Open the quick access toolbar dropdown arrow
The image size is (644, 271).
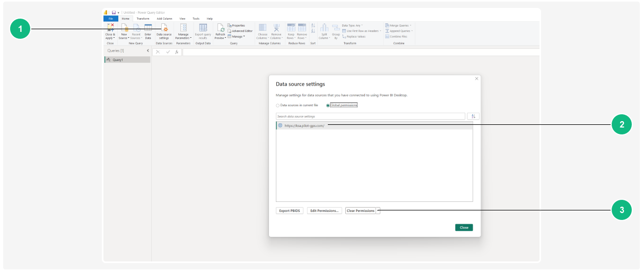[118, 12]
